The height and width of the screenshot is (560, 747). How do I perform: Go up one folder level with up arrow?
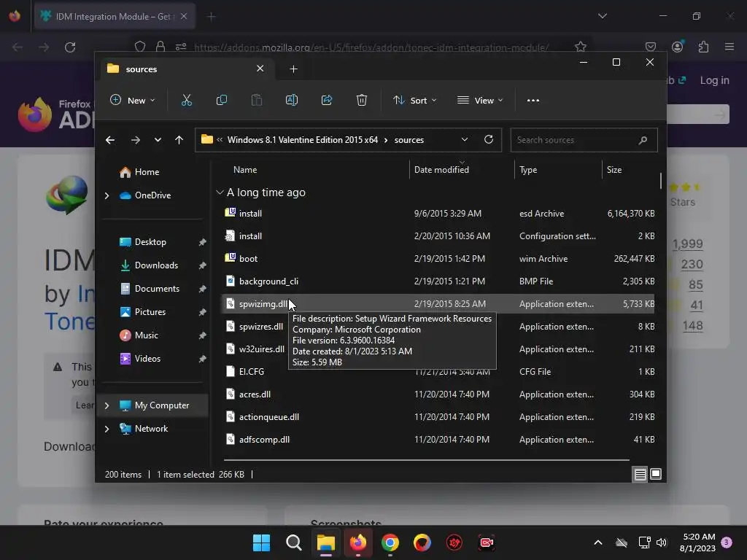pos(179,140)
